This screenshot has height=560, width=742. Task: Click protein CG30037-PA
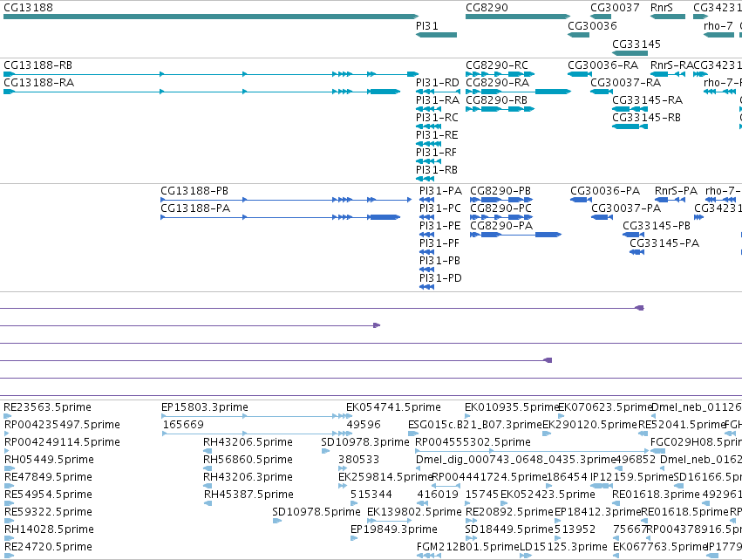click(602, 217)
